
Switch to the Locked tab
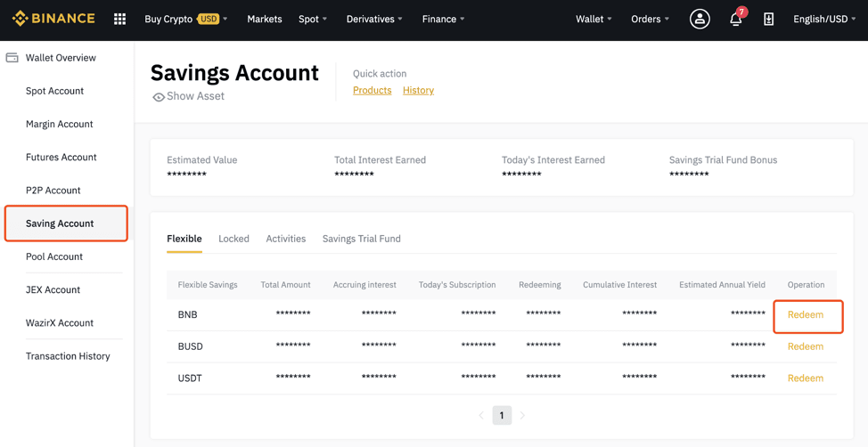pyautogui.click(x=233, y=239)
